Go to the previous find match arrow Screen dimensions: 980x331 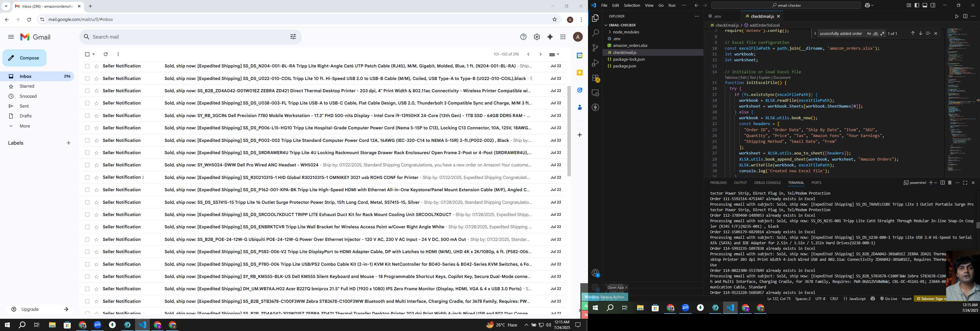[913, 33]
